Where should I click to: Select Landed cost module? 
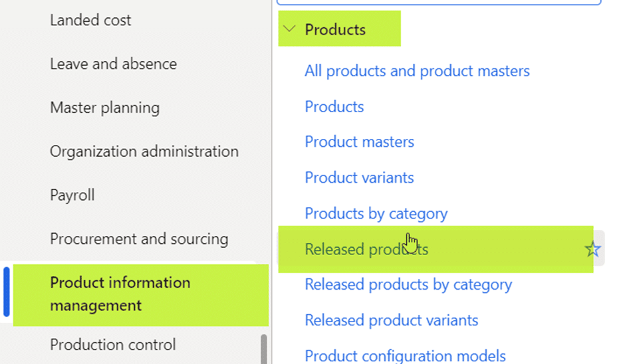click(x=90, y=20)
